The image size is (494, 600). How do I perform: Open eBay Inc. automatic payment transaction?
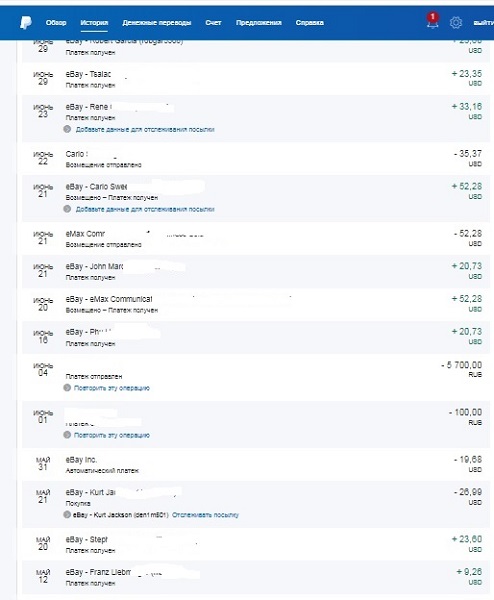(256, 464)
